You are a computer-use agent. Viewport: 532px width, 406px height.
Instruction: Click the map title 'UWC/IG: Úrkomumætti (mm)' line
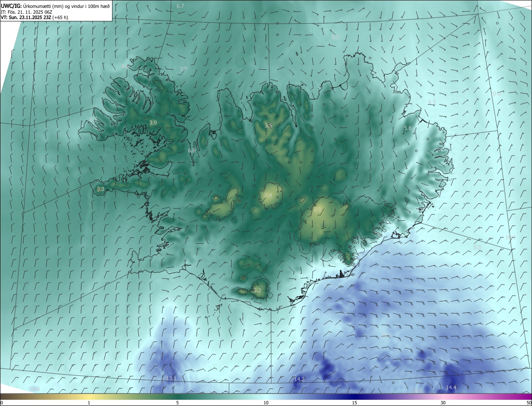[x=55, y=6]
